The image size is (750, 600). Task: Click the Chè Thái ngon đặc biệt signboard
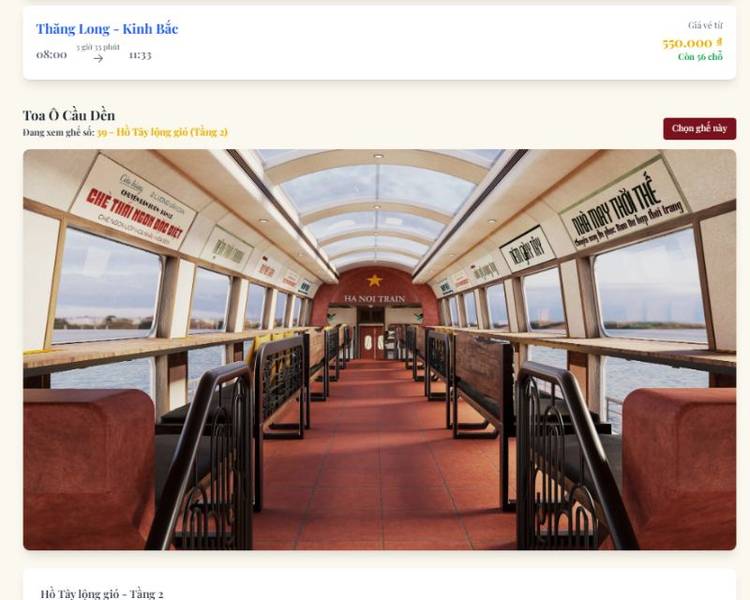point(133,202)
